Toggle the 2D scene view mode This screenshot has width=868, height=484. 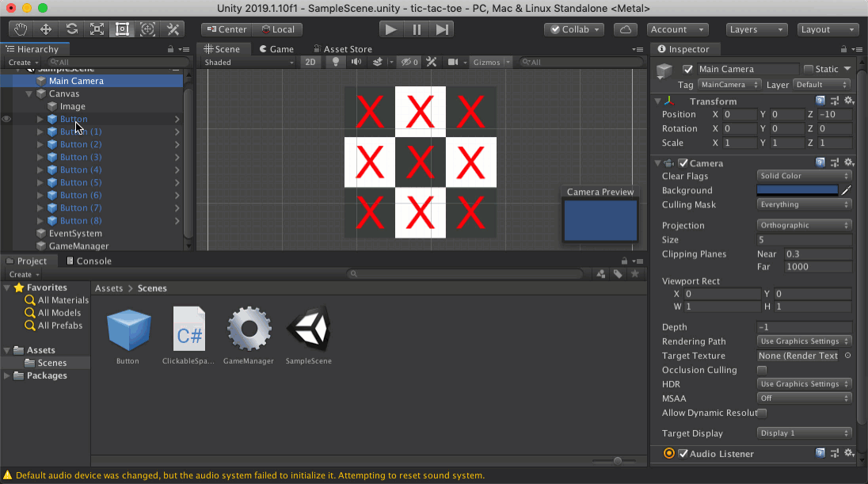tap(310, 62)
